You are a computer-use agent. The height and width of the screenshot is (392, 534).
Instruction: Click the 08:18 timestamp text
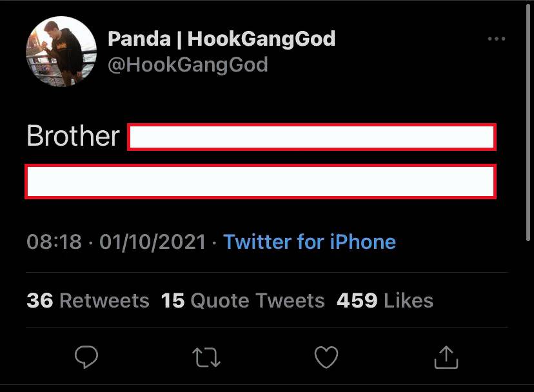pyautogui.click(x=55, y=242)
